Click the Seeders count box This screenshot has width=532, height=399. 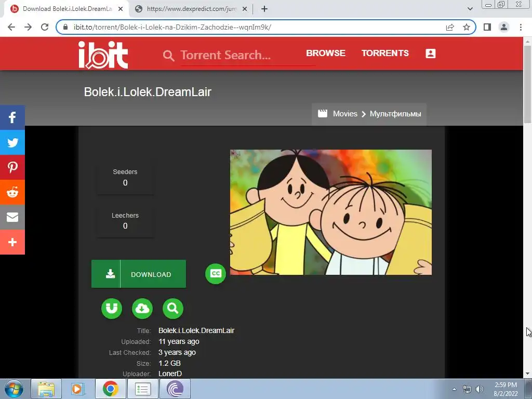tap(125, 177)
